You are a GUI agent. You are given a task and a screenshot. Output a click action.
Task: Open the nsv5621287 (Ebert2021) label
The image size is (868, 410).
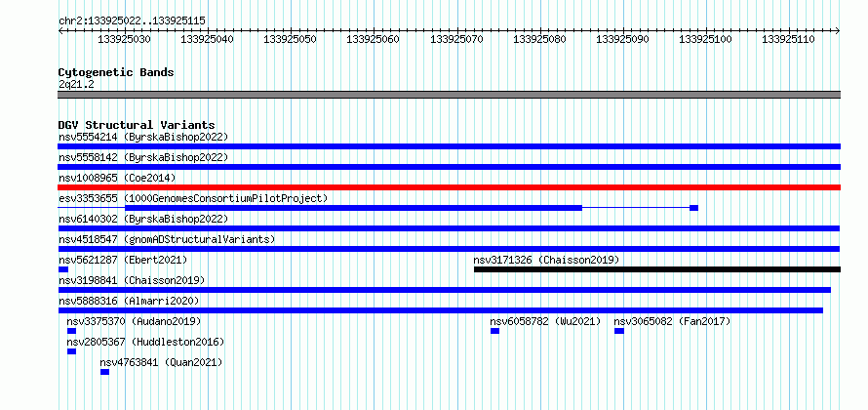pos(123,260)
